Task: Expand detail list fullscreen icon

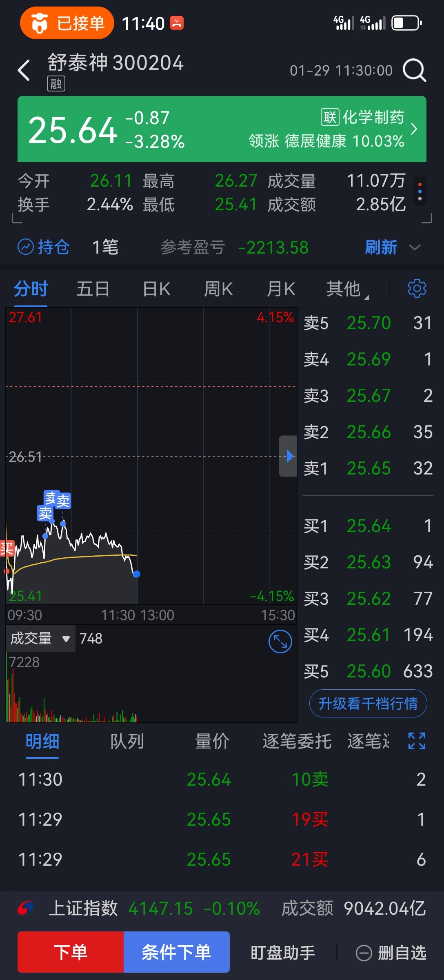Action: click(x=417, y=741)
